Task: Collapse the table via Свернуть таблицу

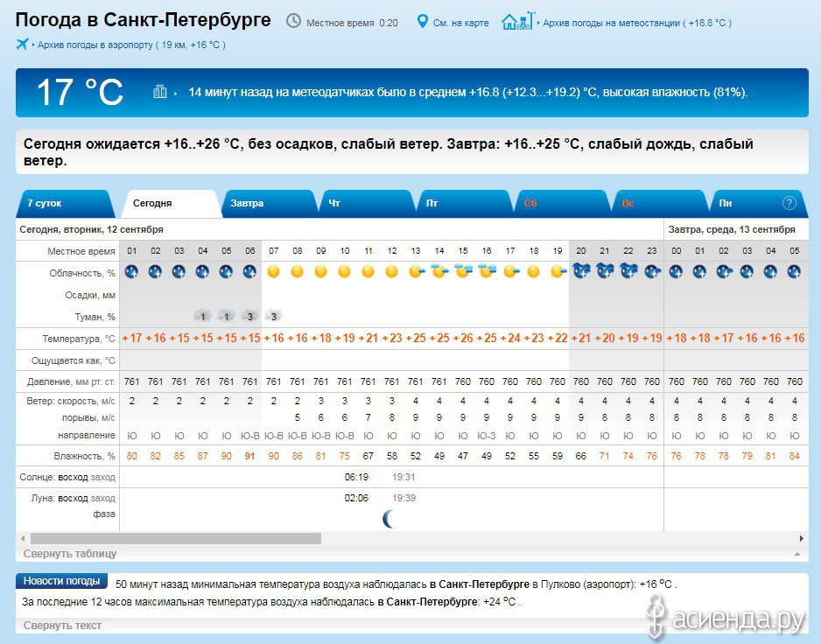Action: point(70,553)
